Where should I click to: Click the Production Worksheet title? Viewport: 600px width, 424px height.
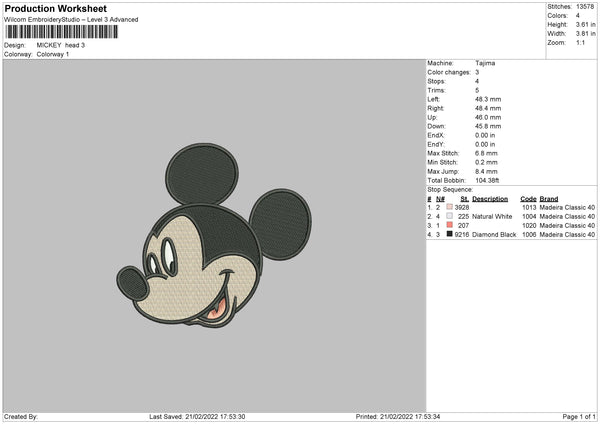[x=55, y=8]
